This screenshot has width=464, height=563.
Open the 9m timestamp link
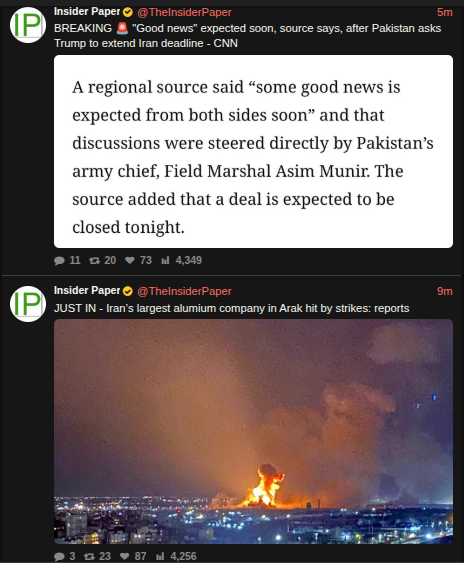tap(445, 291)
